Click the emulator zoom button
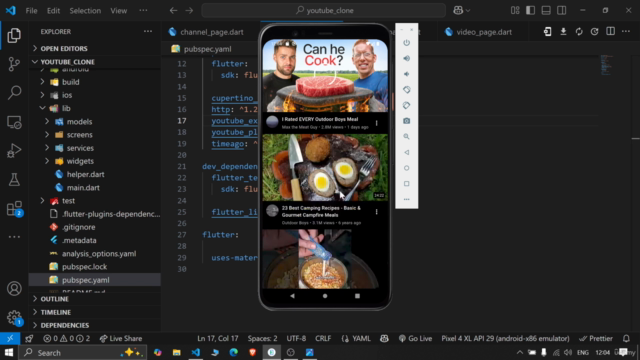The width and height of the screenshot is (640, 360). (x=407, y=137)
